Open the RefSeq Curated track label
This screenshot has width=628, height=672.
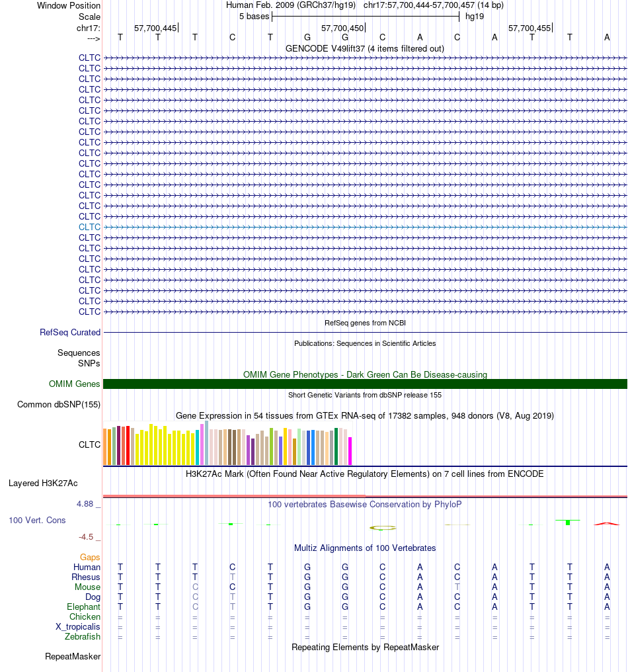[x=70, y=332]
